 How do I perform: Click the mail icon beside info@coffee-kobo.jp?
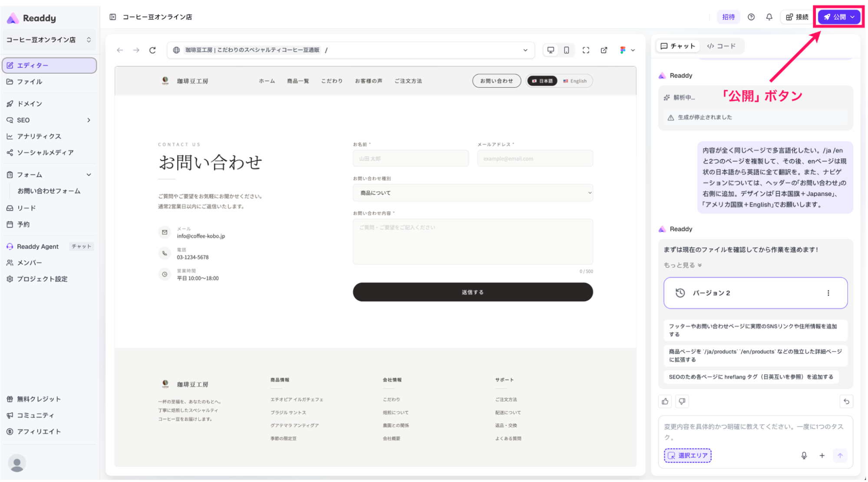tap(165, 232)
